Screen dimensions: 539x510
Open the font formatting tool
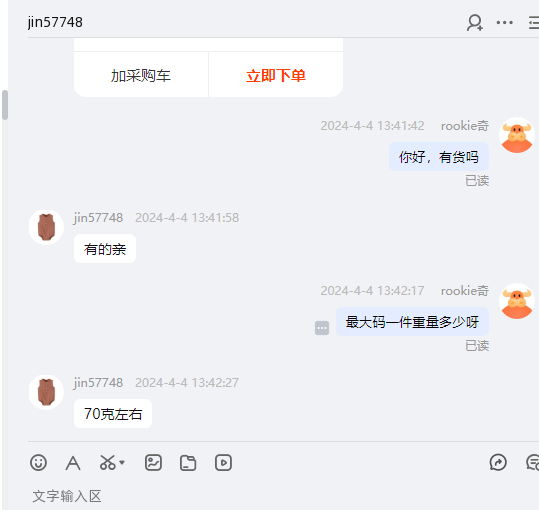point(73,463)
